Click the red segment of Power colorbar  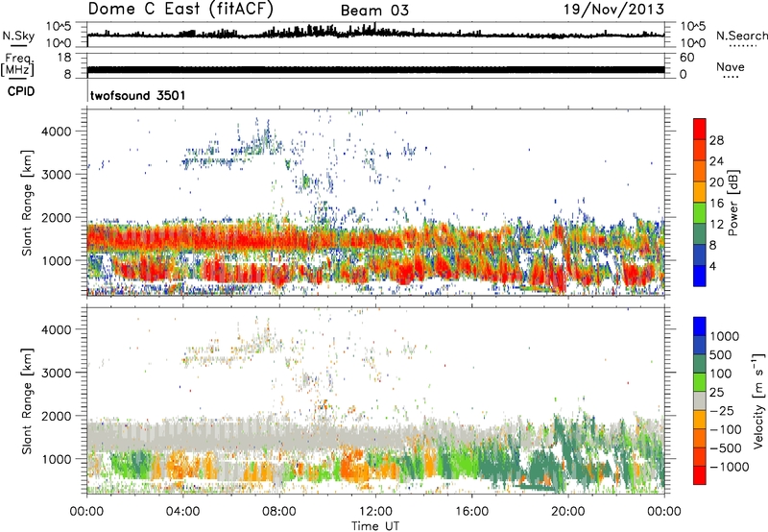[x=700, y=129]
